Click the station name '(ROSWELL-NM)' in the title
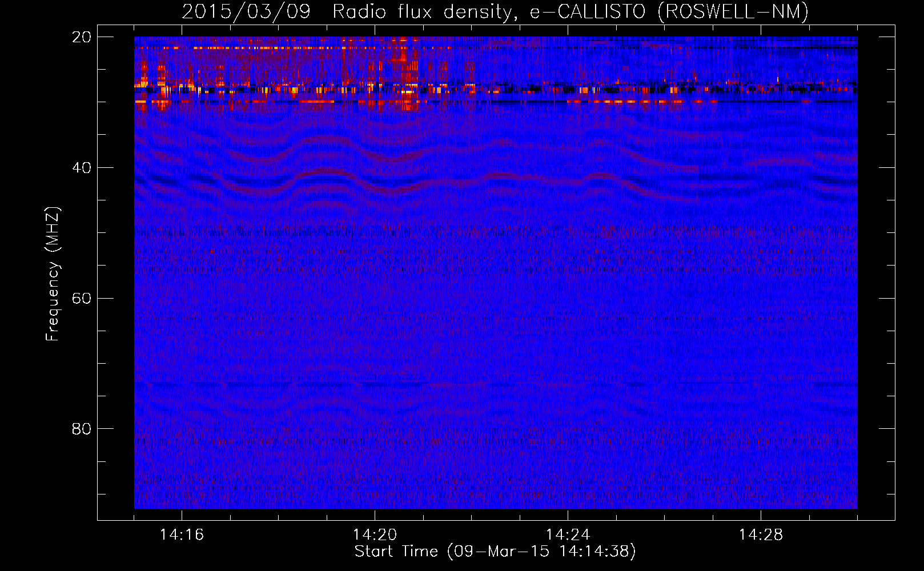 [733, 12]
